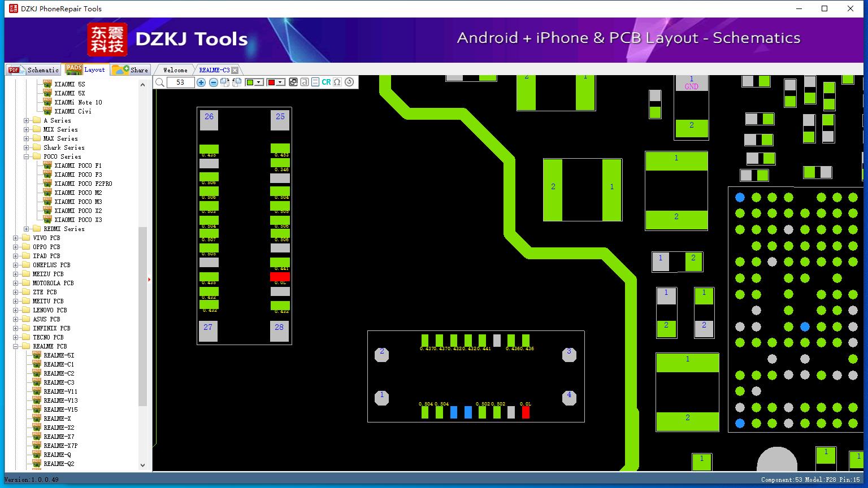This screenshot has width=868, height=488.
Task: Open XIAOMI POCO X2 layout
Action: (78, 211)
